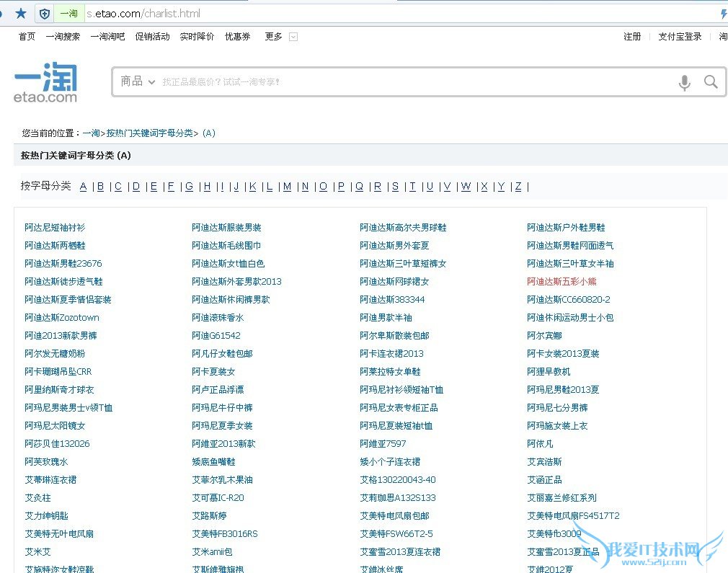Select letter M in the index
The image size is (728, 573).
(288, 186)
